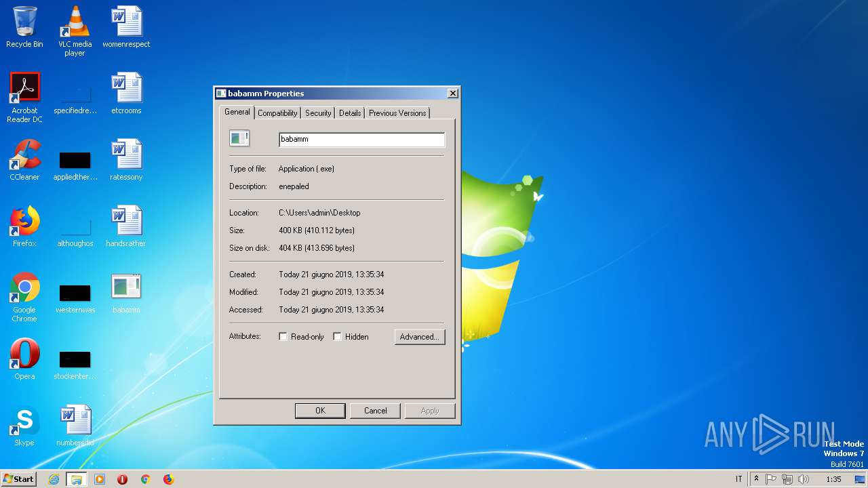Click the Size on disk value 404 KB
The width and height of the screenshot is (868, 488).
click(317, 248)
